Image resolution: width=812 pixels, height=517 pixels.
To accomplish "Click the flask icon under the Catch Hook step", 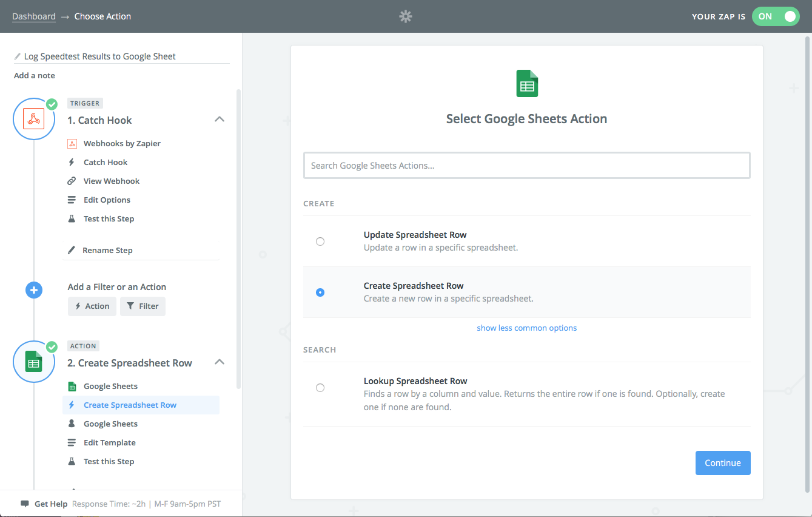I will coord(72,219).
